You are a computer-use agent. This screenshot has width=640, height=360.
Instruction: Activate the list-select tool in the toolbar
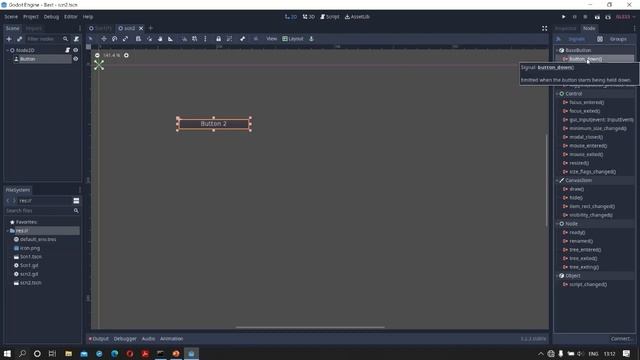138,39
